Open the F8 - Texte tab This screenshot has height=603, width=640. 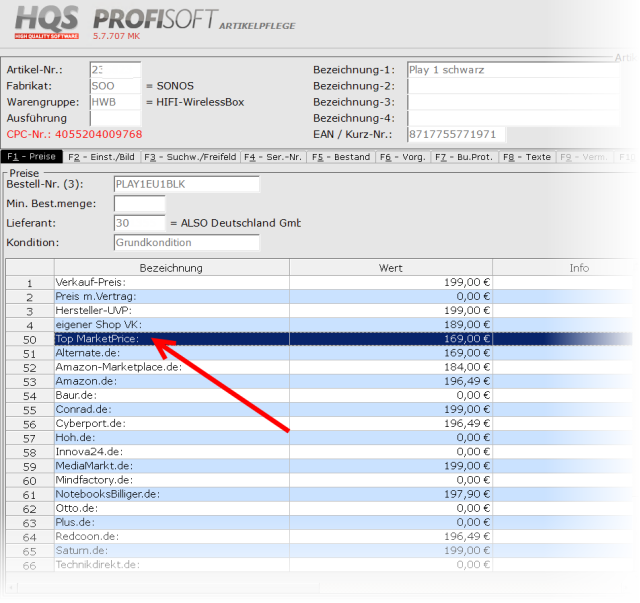click(x=527, y=157)
